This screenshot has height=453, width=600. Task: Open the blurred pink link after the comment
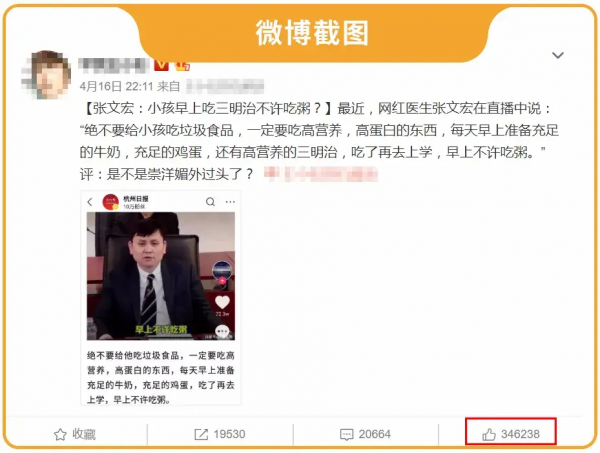point(321,174)
